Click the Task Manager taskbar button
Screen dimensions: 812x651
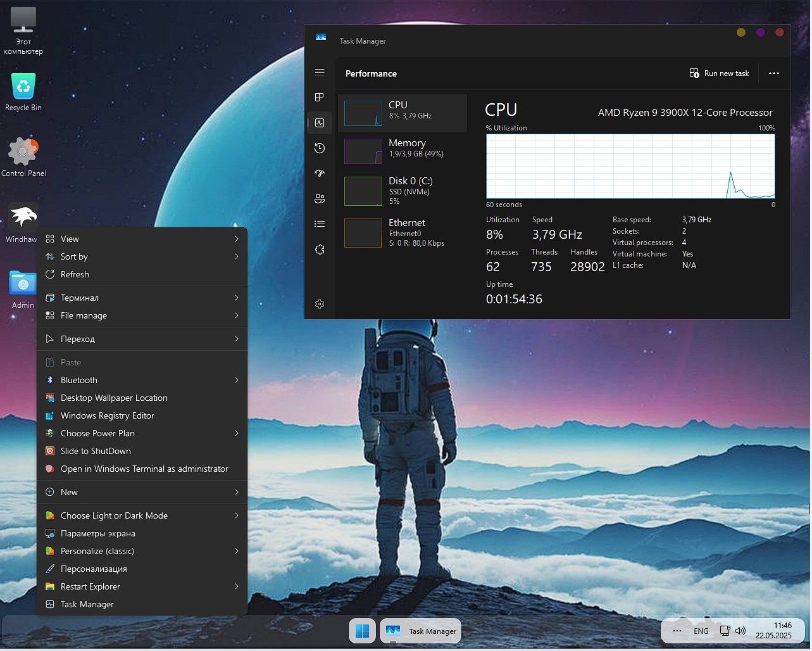click(x=421, y=631)
